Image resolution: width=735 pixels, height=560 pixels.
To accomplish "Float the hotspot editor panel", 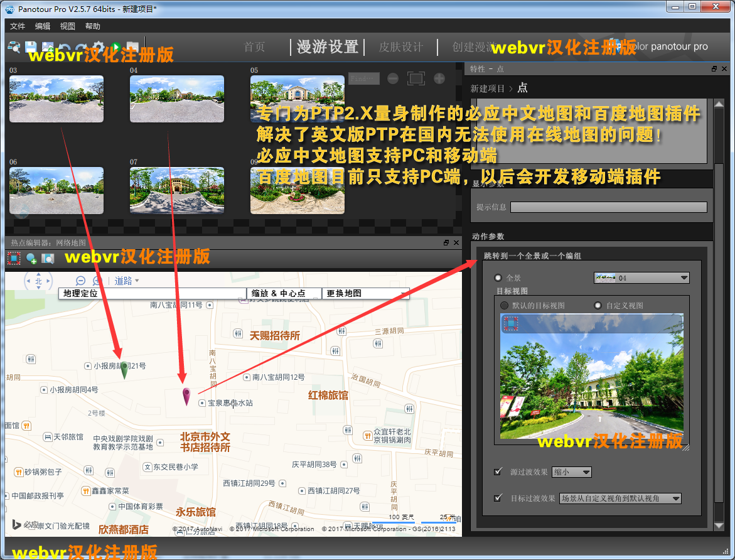I will pyautogui.click(x=446, y=242).
